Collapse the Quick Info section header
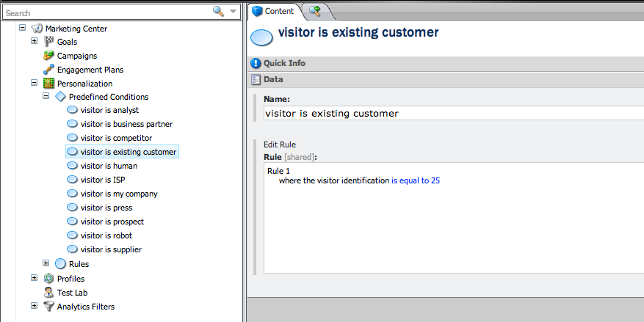644x322 pixels. [x=446, y=63]
